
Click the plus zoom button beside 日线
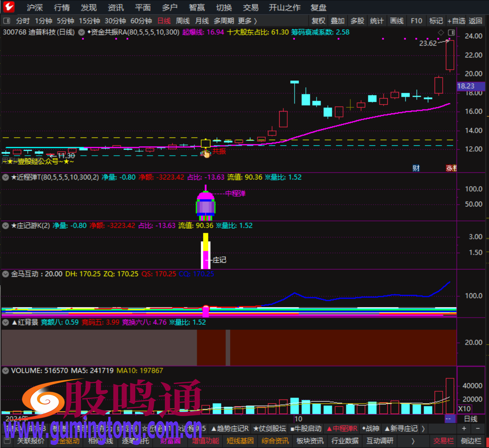tap(464, 429)
